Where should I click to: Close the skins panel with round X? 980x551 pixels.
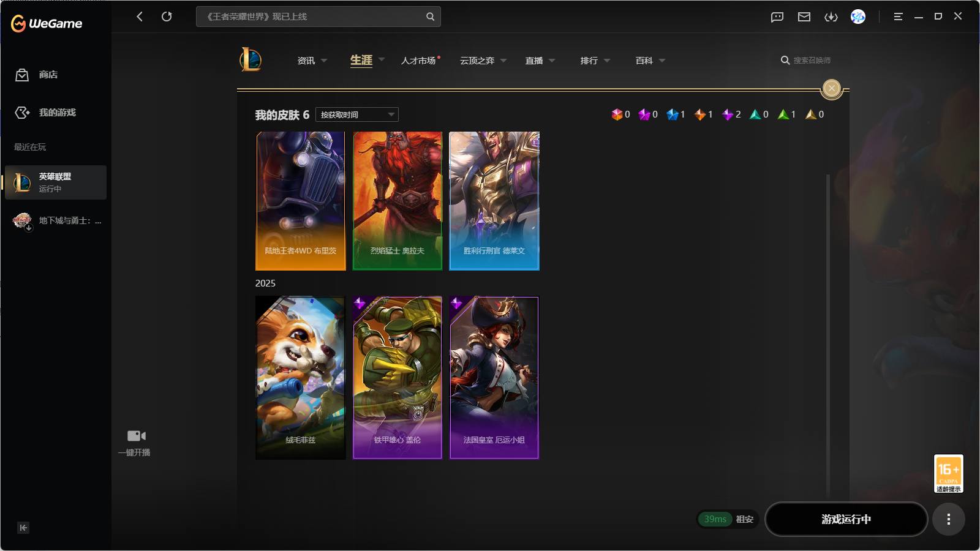point(831,89)
